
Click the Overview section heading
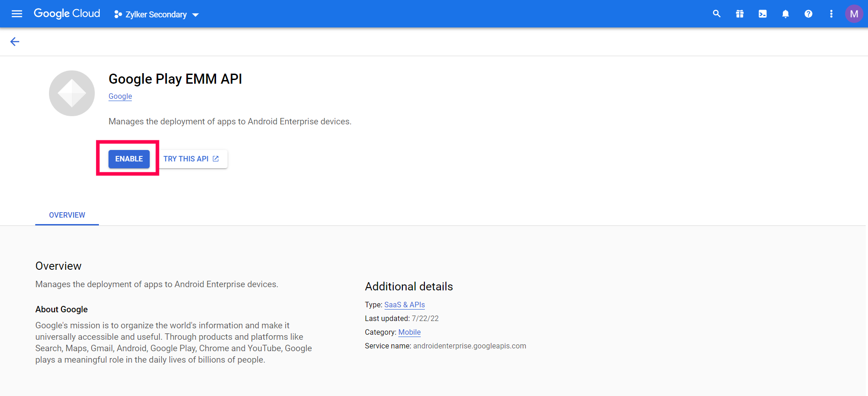click(58, 266)
